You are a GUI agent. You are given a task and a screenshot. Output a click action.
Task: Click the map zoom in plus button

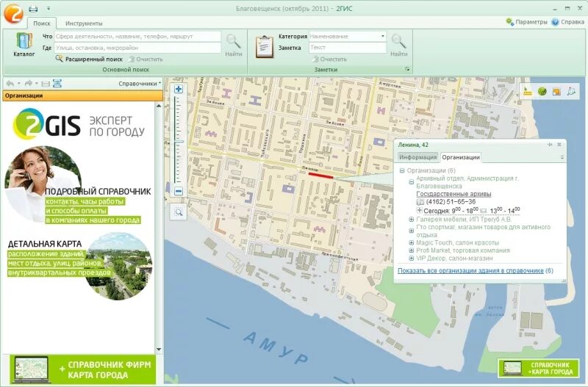[x=179, y=89]
